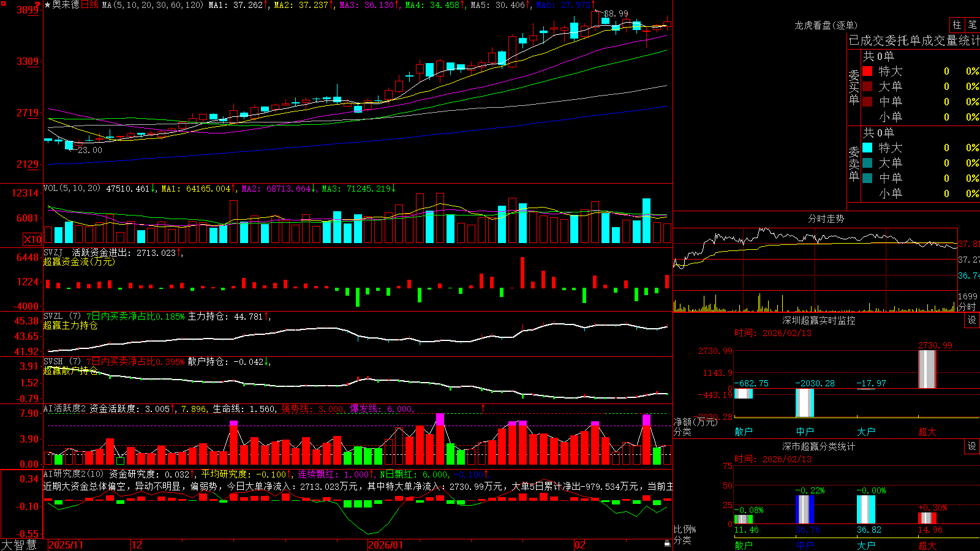Click the 超赢资金流(万元) yellow label
The image size is (980, 551).
79,261
